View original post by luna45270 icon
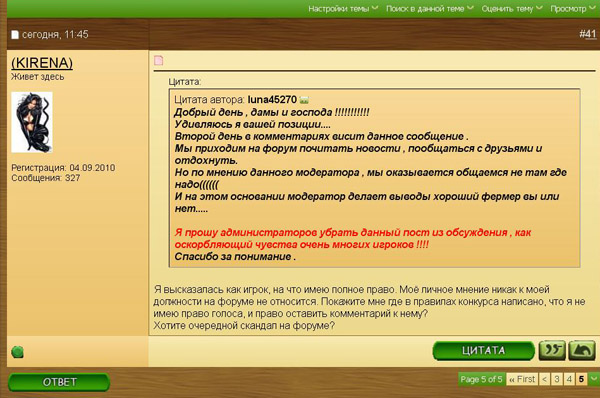 pyautogui.click(x=304, y=100)
